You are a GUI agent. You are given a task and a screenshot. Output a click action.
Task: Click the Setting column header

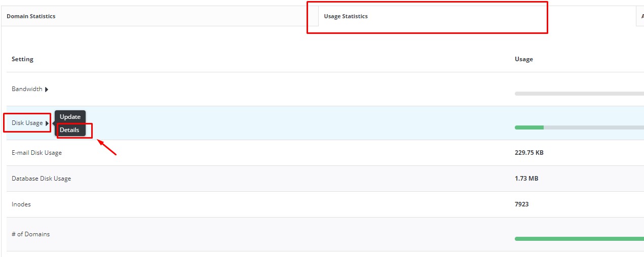[x=22, y=59]
